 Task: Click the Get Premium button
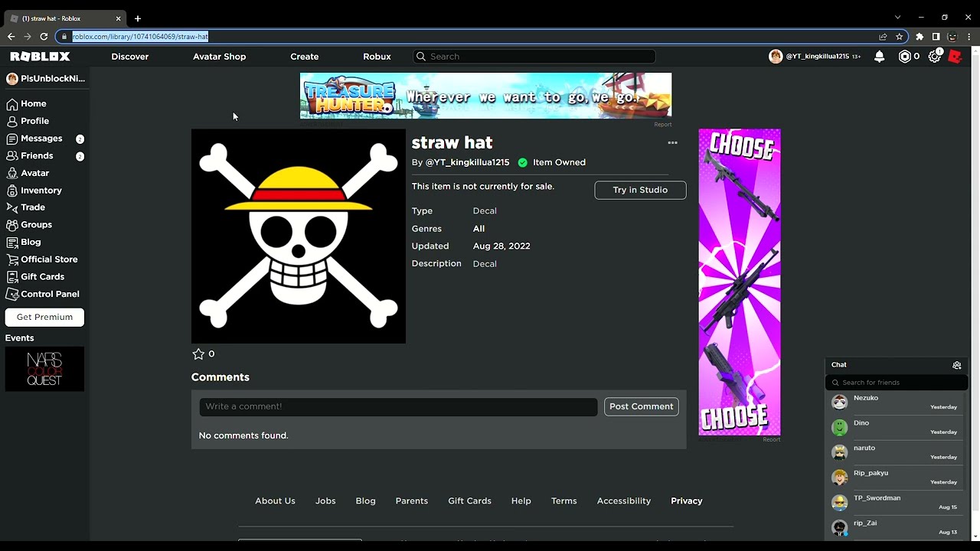pos(44,317)
